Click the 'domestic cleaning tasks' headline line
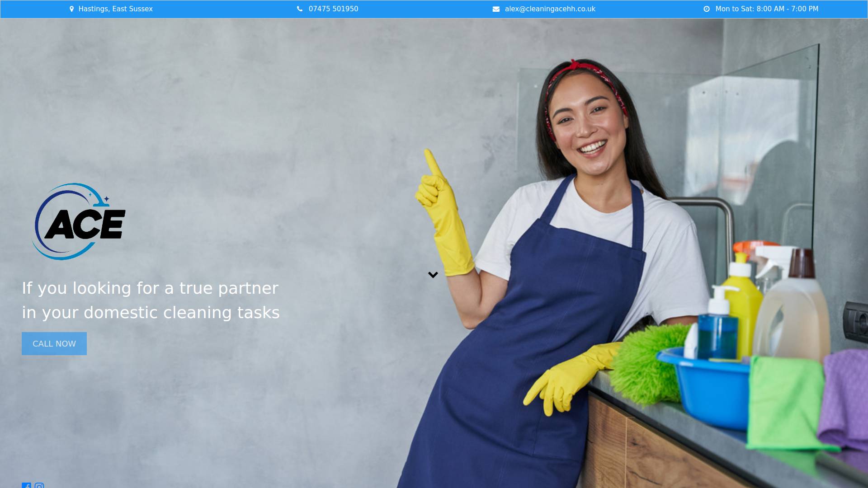Screen dimensions: 868x488 click(151, 313)
